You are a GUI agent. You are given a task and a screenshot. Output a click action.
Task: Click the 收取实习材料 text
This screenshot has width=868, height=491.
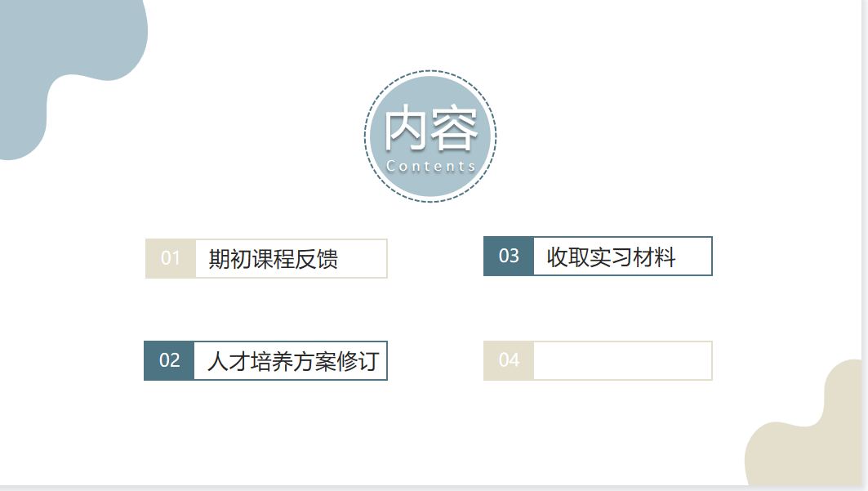click(x=611, y=257)
